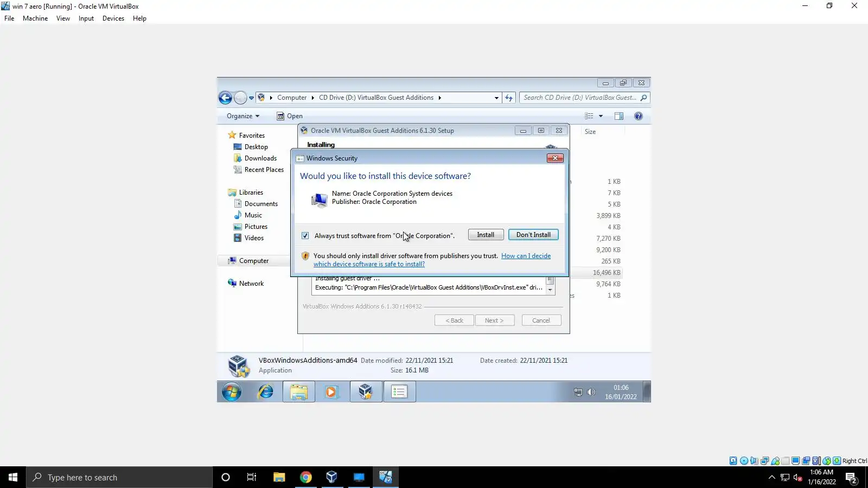The height and width of the screenshot is (488, 868).
Task: Open Downloads in navigation pane
Action: coord(255,158)
